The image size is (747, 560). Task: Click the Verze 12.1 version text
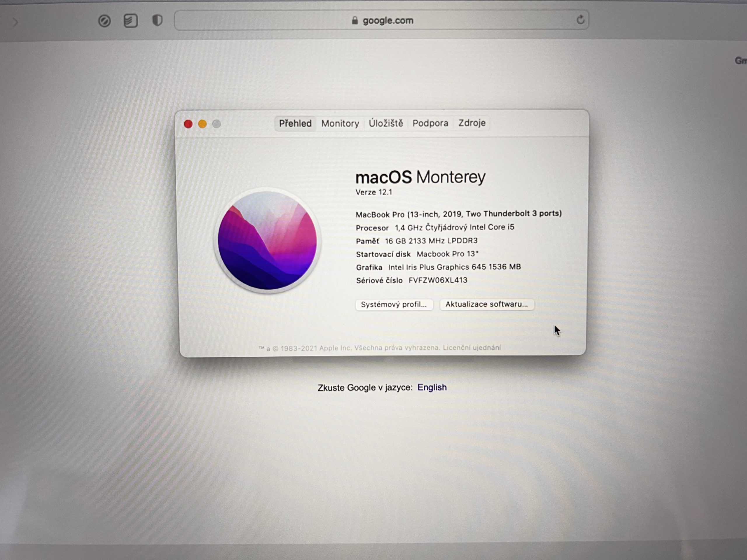373,192
